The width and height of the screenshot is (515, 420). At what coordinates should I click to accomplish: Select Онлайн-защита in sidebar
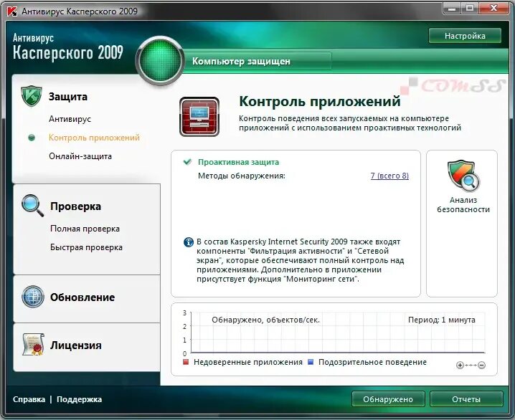pyautogui.click(x=80, y=156)
